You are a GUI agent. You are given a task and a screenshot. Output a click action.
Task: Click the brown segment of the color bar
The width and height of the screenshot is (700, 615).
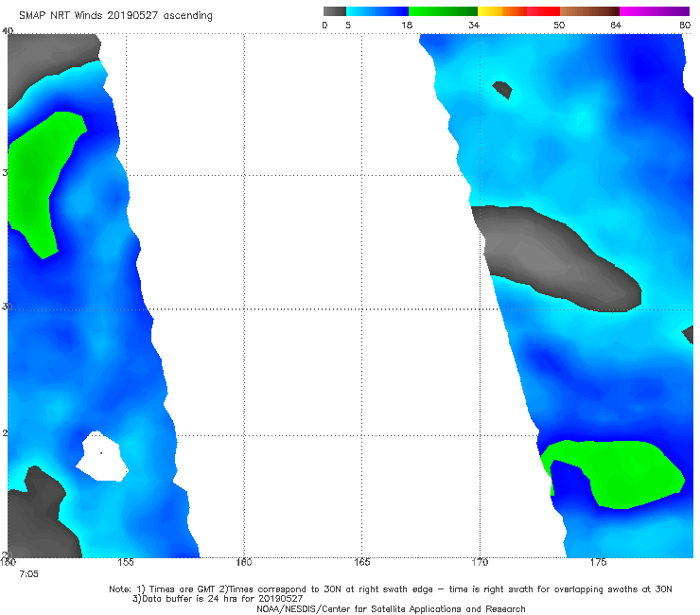pos(589,11)
